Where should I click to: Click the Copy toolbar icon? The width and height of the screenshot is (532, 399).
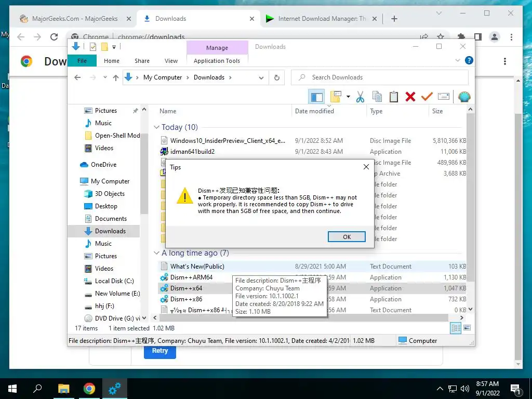pos(377,97)
